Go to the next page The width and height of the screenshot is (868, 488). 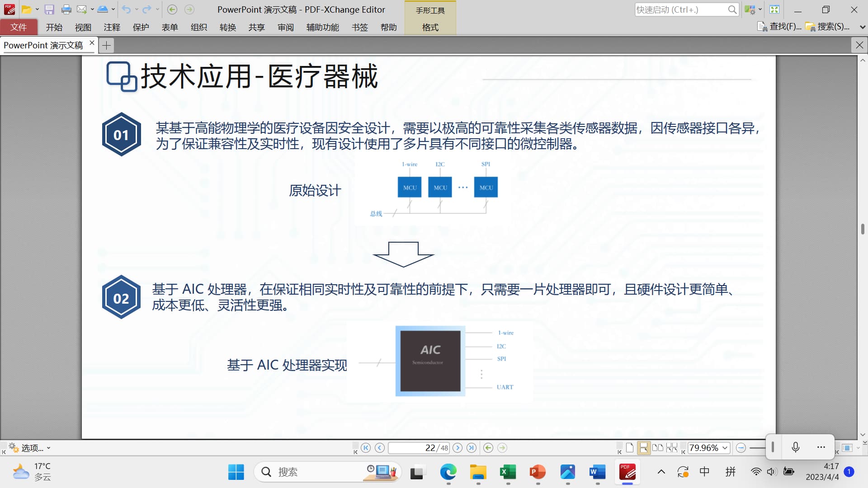458,448
